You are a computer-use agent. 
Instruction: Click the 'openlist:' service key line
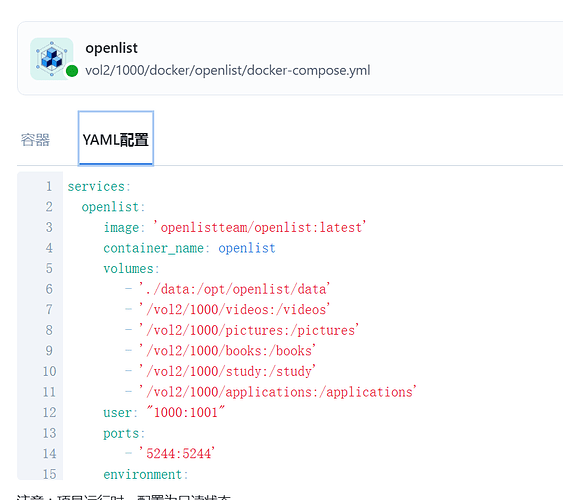tap(113, 207)
